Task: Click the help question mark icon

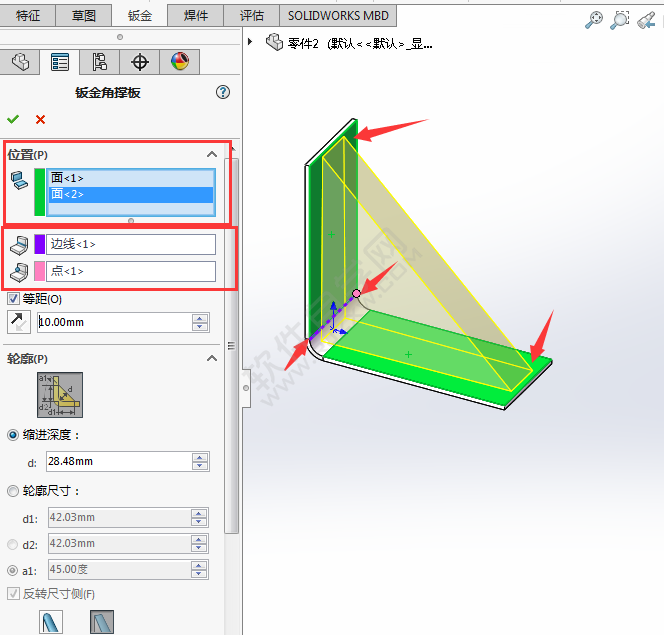Action: click(223, 92)
